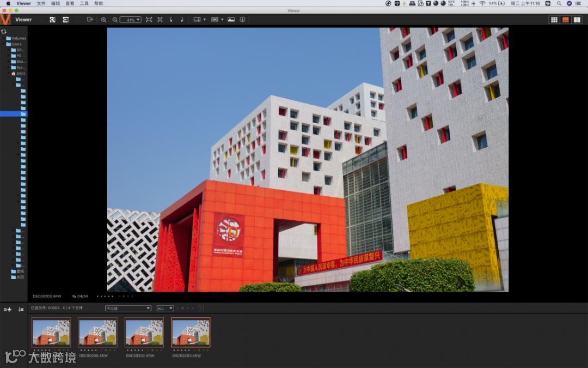Screen dimensions: 588x368
Task: Select the 壁纸 folder in tree
Action: (17, 271)
